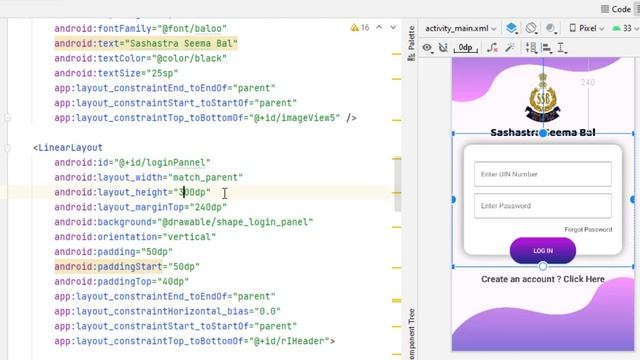Screen dimensions: 640x360
Task: Click the constraintTop_toBottomOf imageView5 line
Action: [205, 118]
